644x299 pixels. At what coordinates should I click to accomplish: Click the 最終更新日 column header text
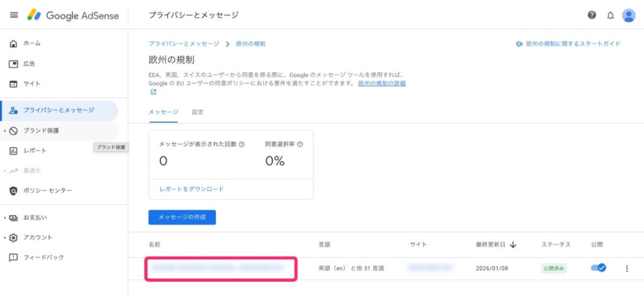coord(491,245)
